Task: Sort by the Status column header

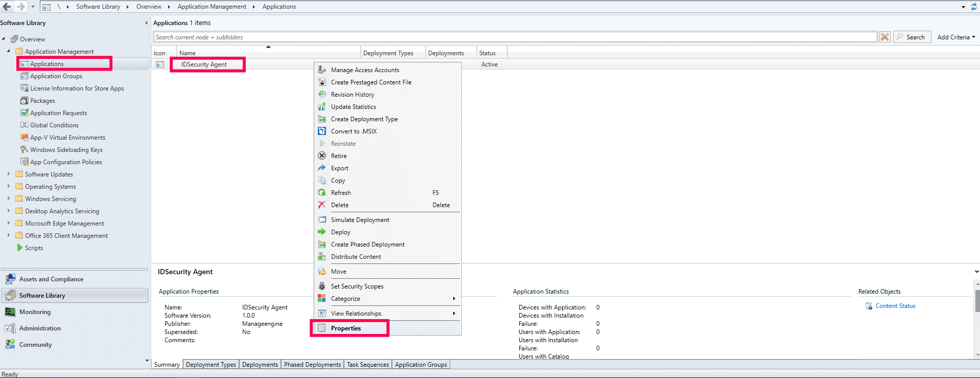Action: (492, 53)
